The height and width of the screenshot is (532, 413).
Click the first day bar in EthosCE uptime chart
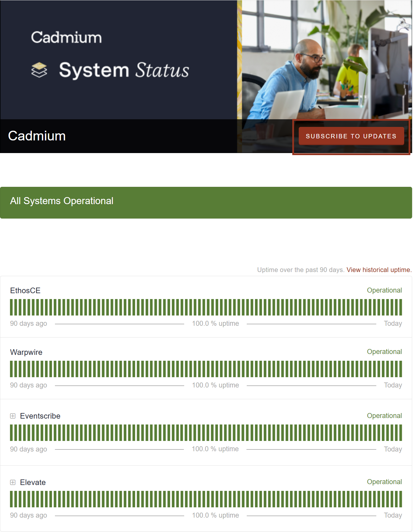tap(11, 307)
